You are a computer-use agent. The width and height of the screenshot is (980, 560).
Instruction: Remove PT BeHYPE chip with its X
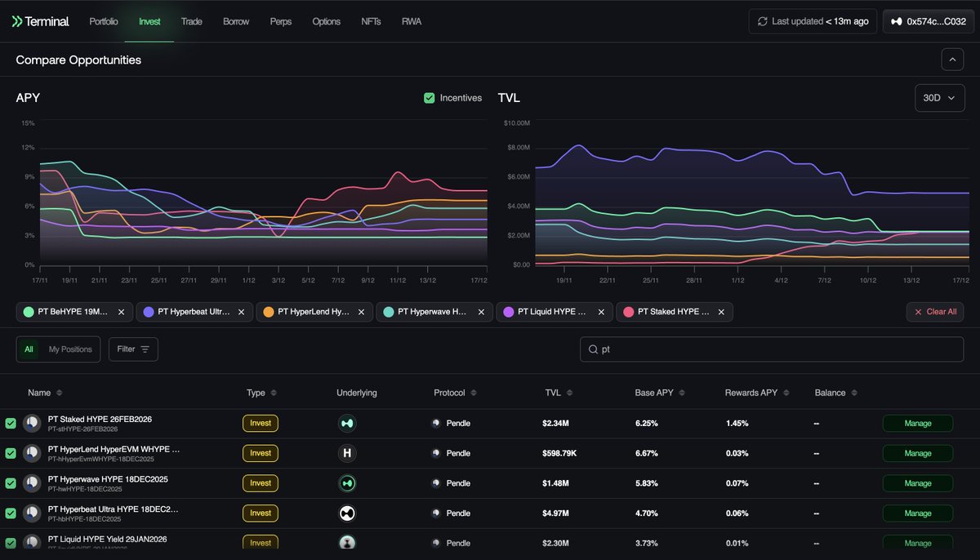click(x=121, y=312)
